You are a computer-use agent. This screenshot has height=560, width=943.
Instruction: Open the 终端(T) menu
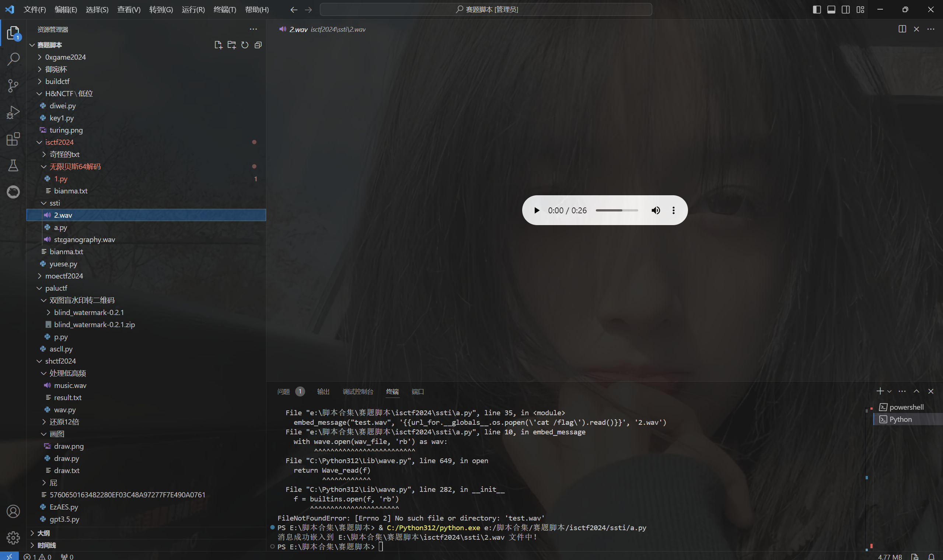tap(225, 10)
